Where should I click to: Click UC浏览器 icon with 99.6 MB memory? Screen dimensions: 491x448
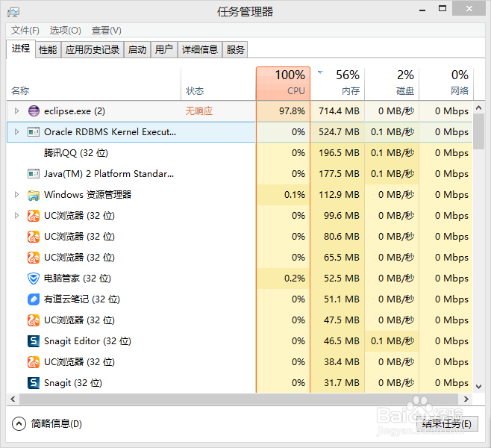tap(34, 216)
